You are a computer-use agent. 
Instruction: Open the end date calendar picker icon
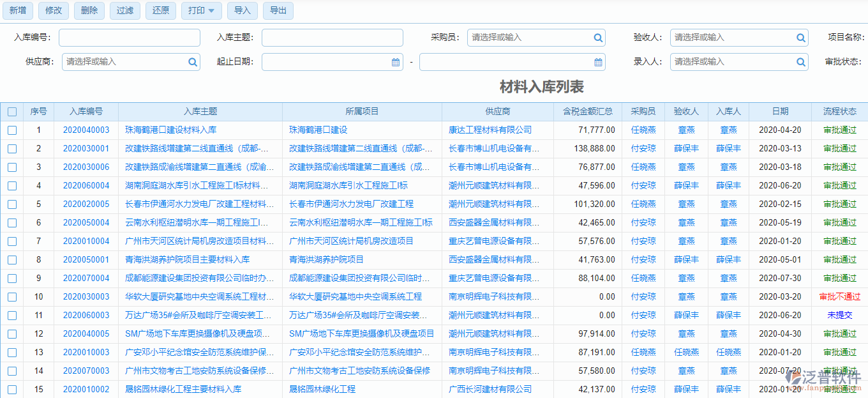[598, 62]
